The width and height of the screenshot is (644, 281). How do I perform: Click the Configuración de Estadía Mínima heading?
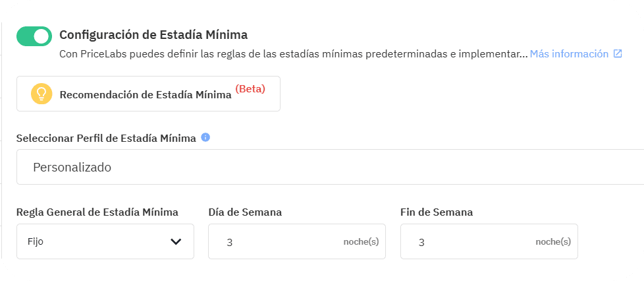[153, 34]
